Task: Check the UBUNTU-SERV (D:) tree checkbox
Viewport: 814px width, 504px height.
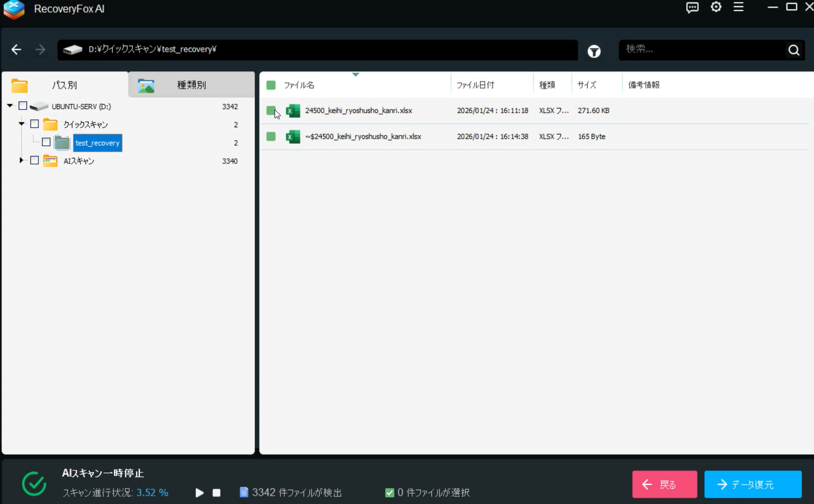Action: point(23,106)
